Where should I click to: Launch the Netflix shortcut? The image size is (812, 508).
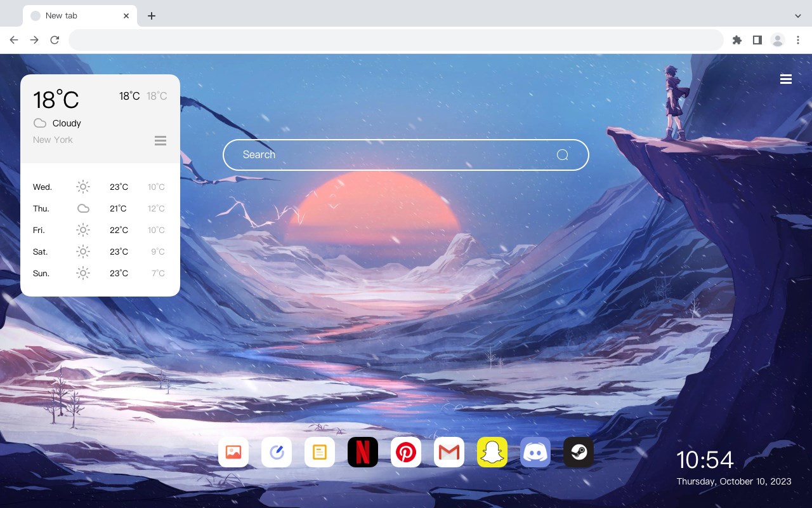pos(363,452)
